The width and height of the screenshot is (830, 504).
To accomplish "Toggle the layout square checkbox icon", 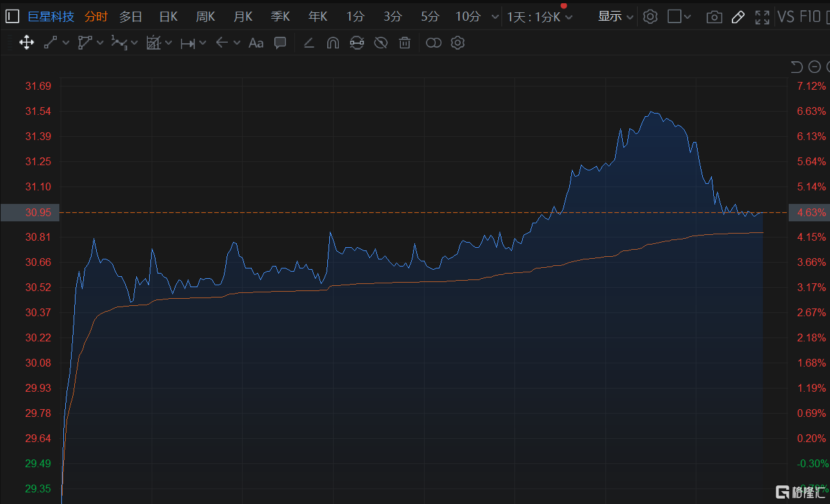I will click(x=674, y=17).
